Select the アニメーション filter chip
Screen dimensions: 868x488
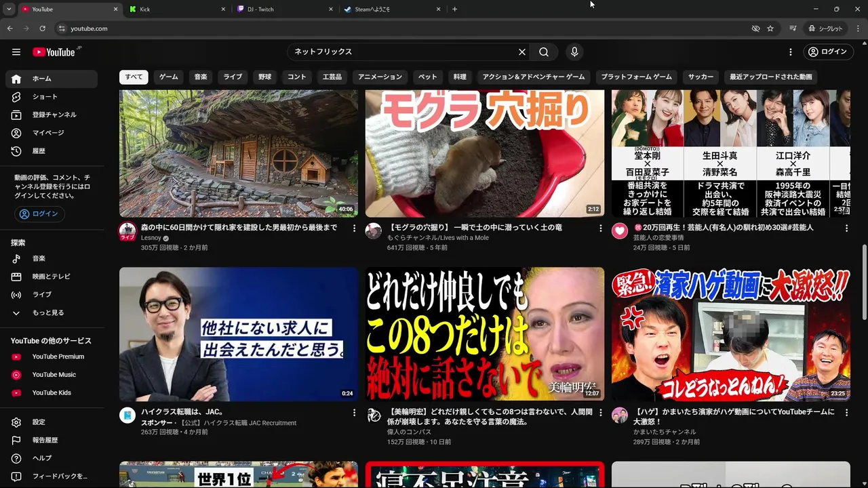(x=380, y=77)
